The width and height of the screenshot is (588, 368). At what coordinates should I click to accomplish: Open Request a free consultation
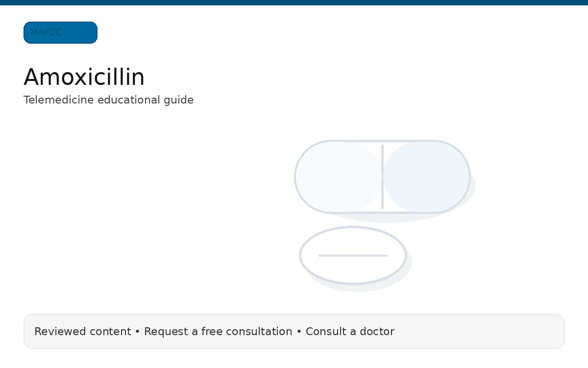[218, 332]
